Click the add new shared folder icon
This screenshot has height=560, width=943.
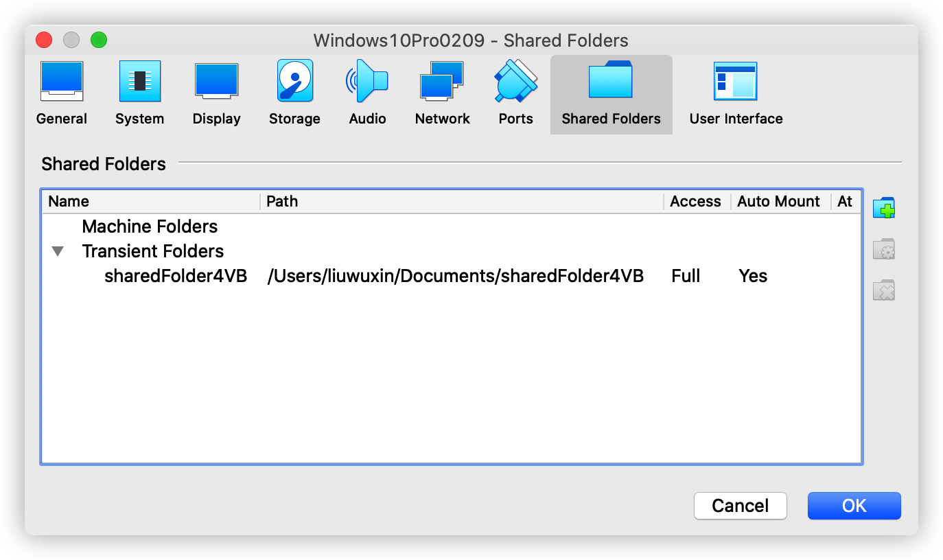coord(884,208)
